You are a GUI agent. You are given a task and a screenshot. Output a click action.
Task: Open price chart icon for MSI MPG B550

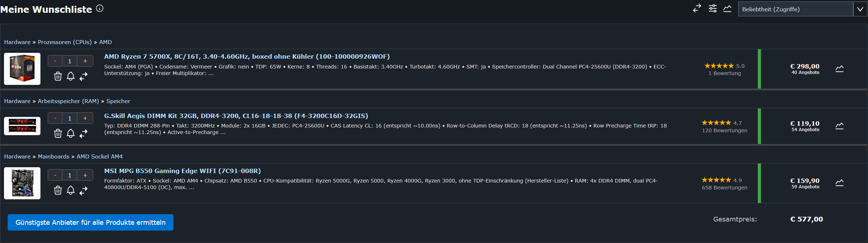840,183
